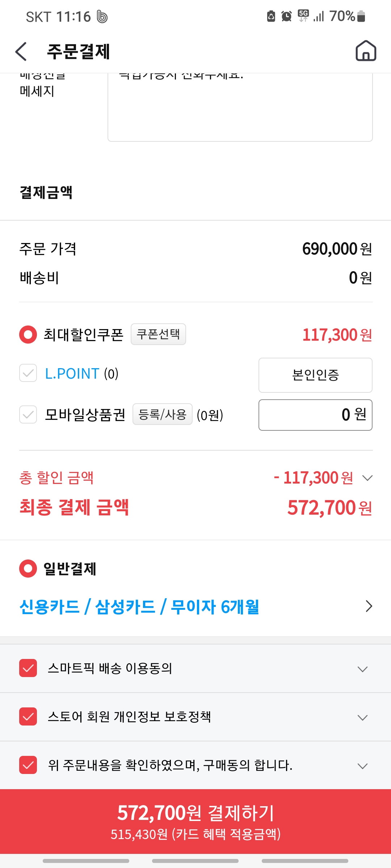Tap the 5G network status icon
391x868 pixels.
click(x=303, y=16)
